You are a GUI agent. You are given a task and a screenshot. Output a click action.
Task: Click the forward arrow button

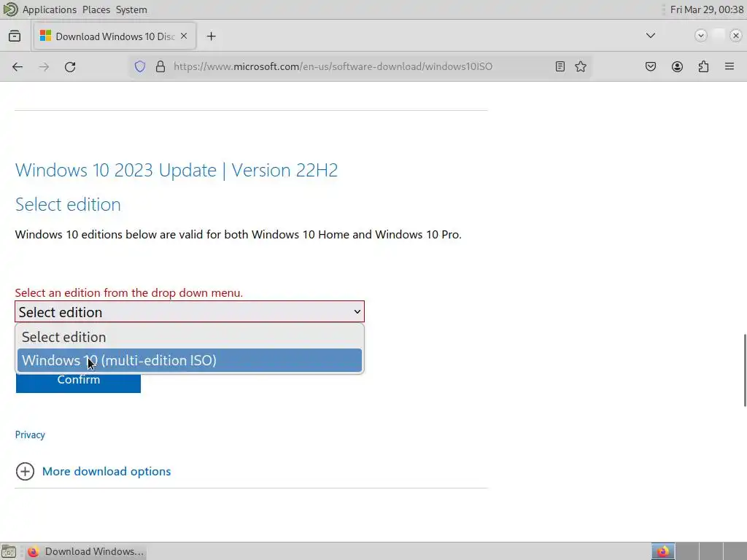point(44,66)
